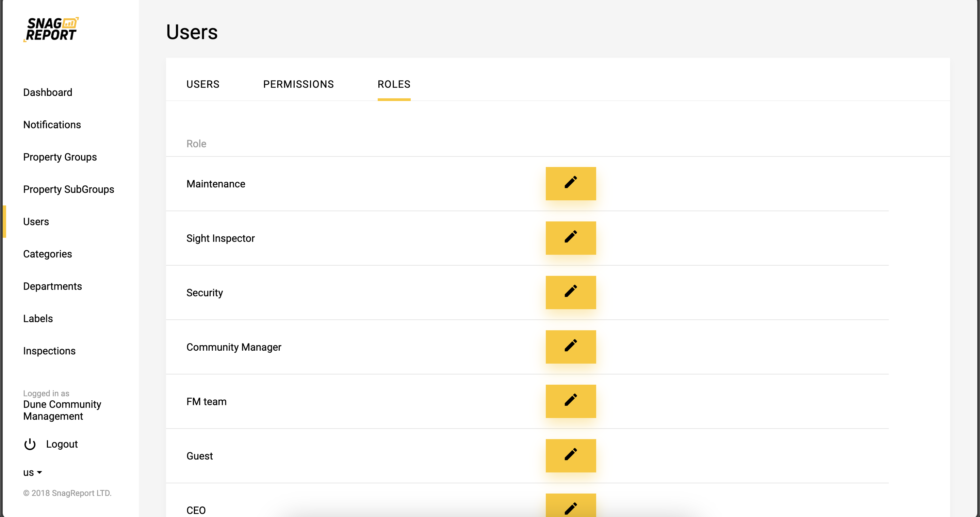Open Property SubGroups page

tap(68, 189)
